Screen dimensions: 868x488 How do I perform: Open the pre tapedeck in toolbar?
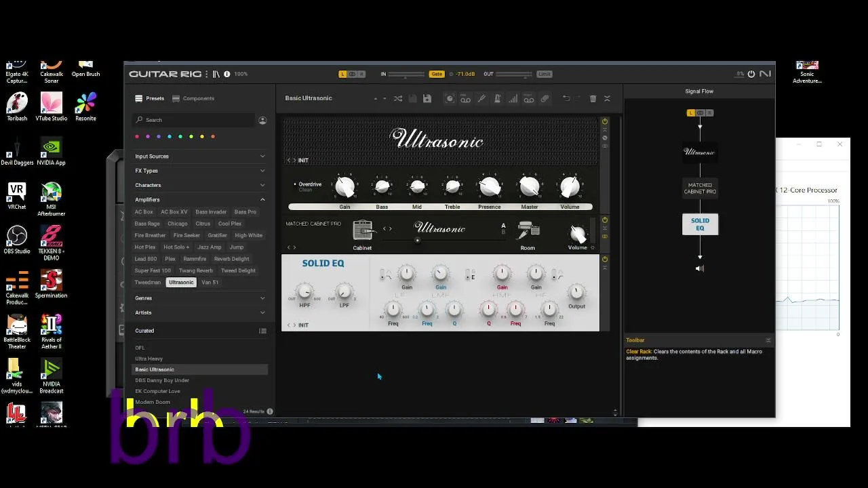coord(466,98)
